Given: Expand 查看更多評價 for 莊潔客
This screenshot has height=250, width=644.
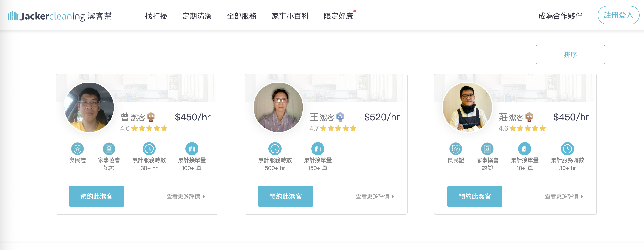Looking at the screenshot, I should click(x=564, y=196).
